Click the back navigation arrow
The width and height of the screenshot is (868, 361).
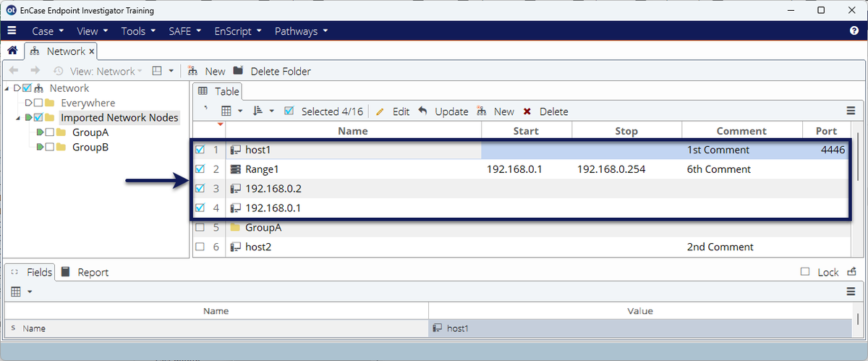tap(14, 71)
